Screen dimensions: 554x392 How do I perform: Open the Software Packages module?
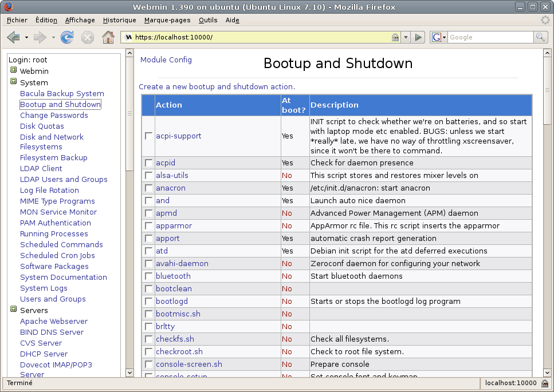pos(54,267)
